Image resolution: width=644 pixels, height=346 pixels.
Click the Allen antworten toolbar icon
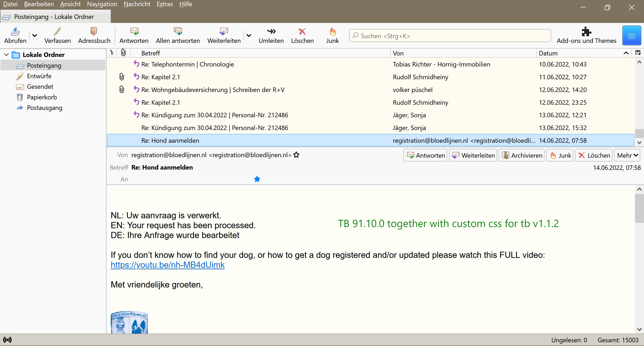[178, 32]
